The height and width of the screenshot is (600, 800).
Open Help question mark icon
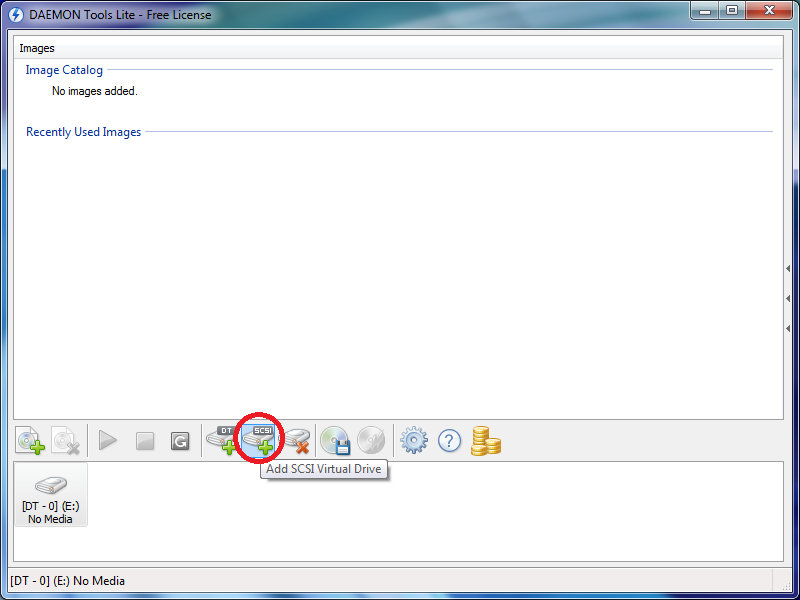point(449,441)
